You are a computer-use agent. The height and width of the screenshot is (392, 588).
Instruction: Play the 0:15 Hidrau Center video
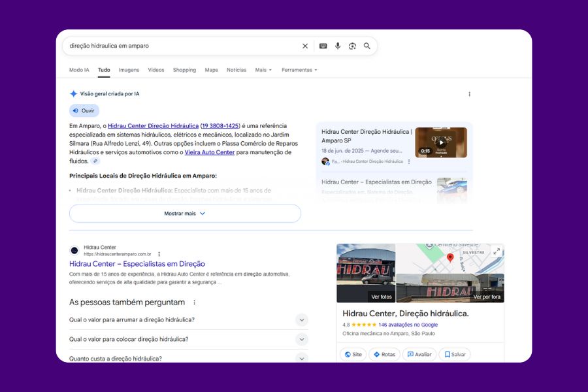coord(441,142)
